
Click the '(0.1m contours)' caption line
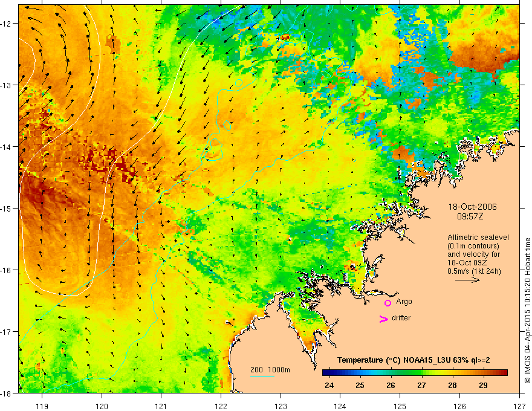point(473,246)
